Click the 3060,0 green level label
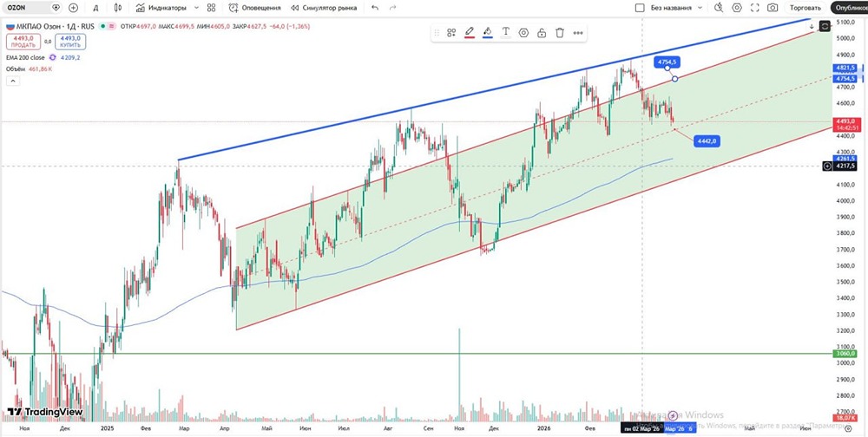 [x=845, y=354]
